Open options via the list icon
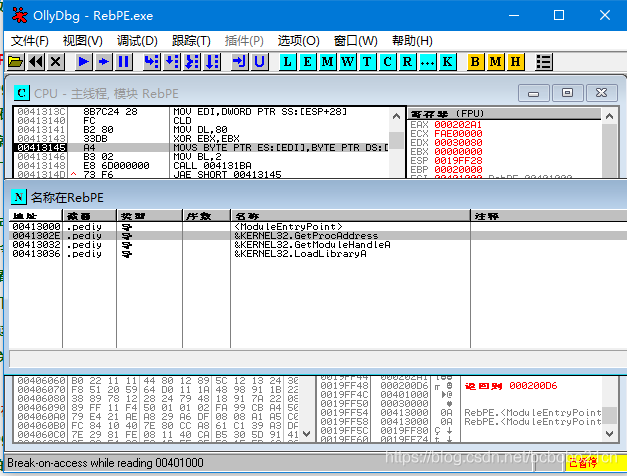Image resolution: width=627 pixels, height=476 pixels. point(544,62)
